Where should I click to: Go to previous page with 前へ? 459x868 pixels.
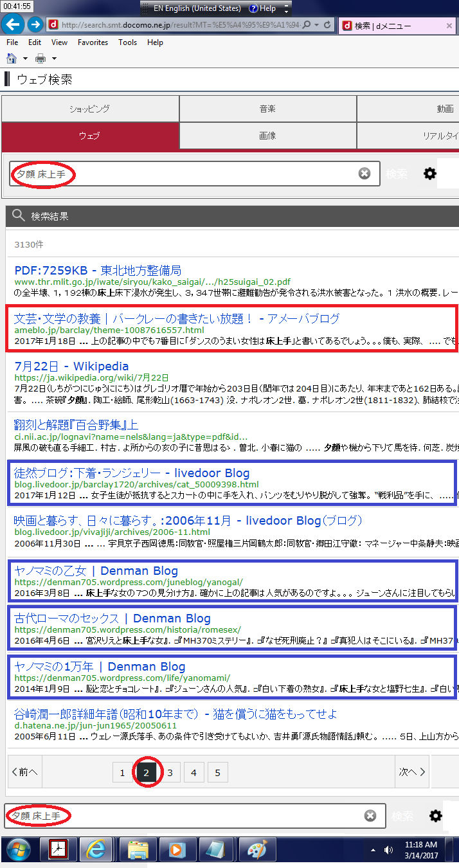click(x=24, y=772)
